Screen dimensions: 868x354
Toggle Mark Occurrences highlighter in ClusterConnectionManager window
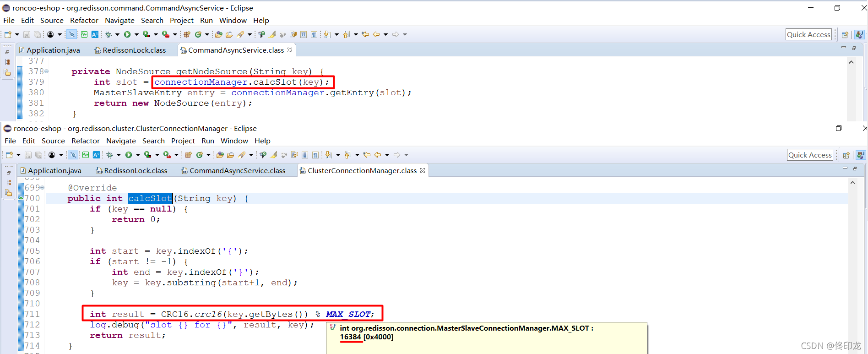pyautogui.click(x=273, y=155)
